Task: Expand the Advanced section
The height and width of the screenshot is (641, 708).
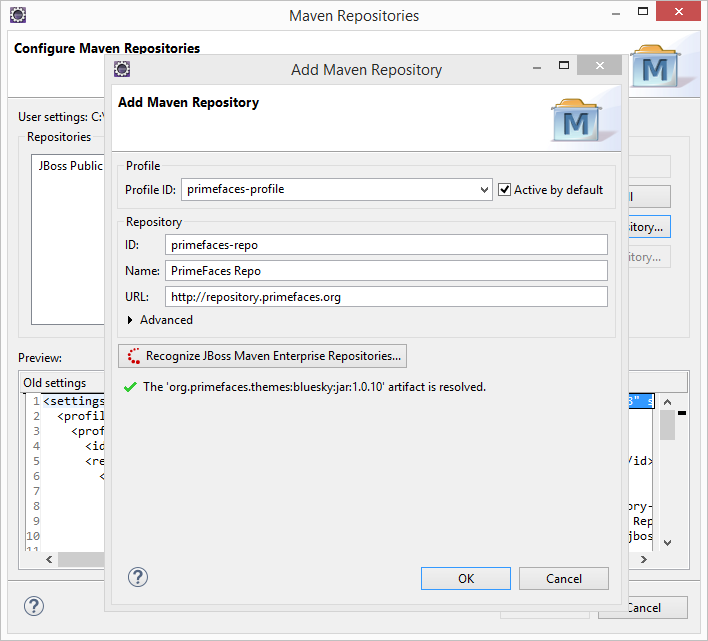Action: pyautogui.click(x=130, y=320)
